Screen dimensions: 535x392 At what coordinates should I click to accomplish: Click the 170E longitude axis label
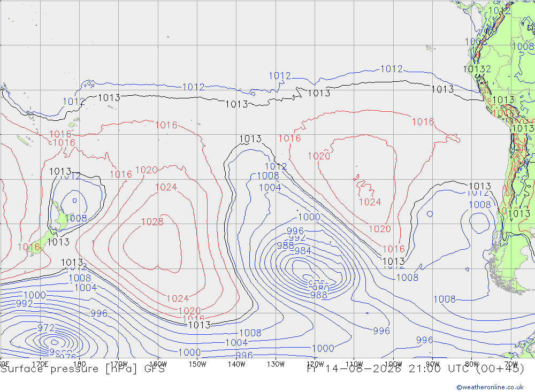pos(40,364)
